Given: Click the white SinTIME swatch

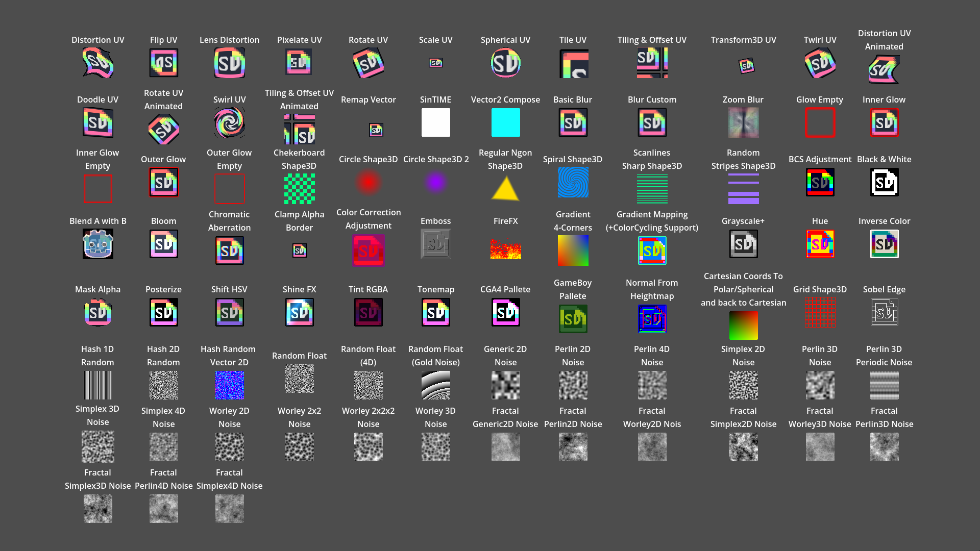Looking at the screenshot, I should click(x=435, y=122).
